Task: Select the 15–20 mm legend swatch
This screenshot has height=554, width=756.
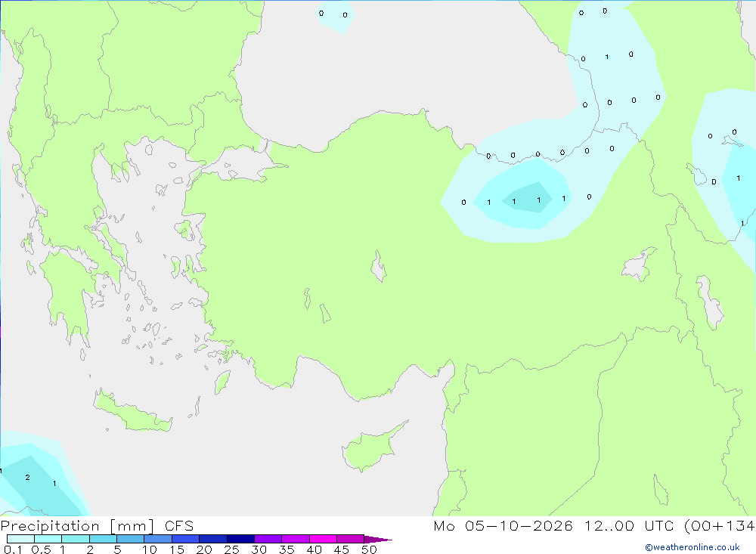Action: (x=186, y=539)
